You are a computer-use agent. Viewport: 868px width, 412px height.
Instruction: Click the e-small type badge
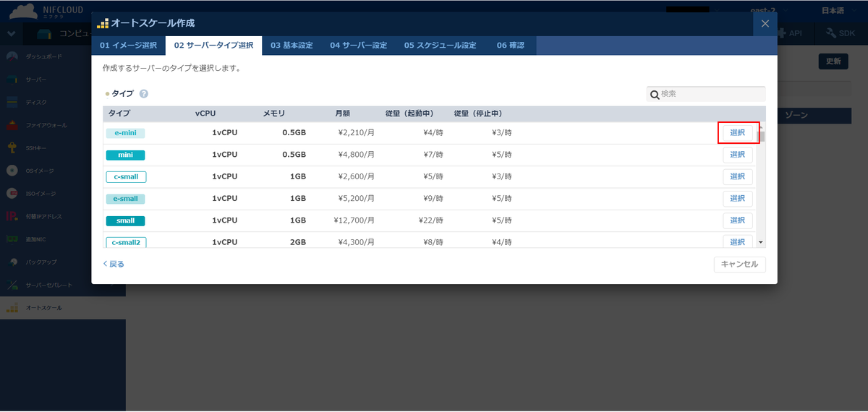click(x=126, y=198)
